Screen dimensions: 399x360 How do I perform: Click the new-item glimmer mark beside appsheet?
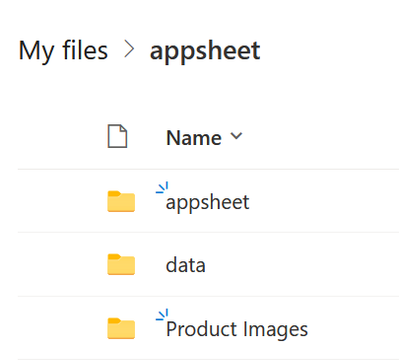tap(162, 188)
